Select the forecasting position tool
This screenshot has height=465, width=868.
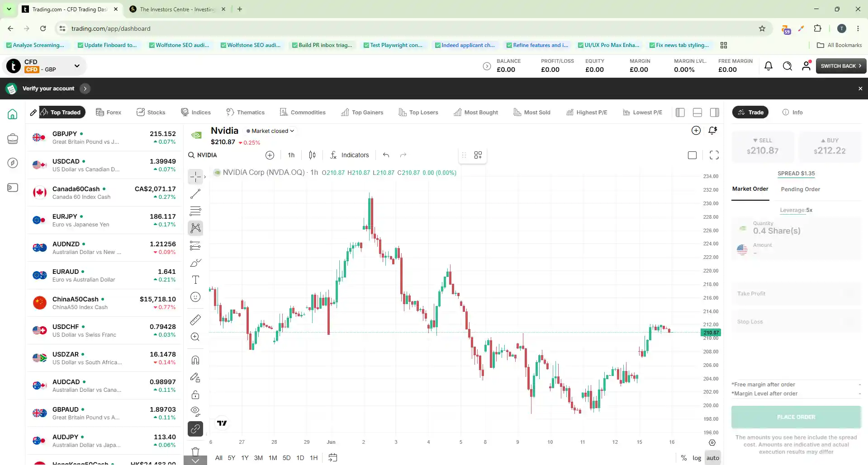pyautogui.click(x=195, y=245)
